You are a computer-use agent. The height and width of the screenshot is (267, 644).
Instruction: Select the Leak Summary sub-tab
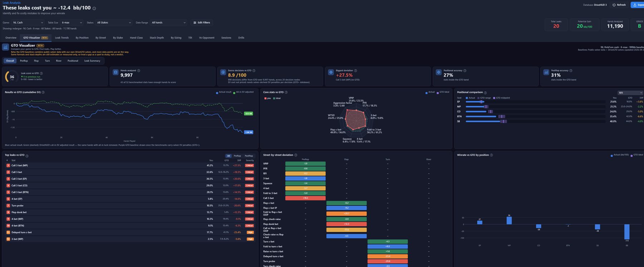tap(92, 61)
